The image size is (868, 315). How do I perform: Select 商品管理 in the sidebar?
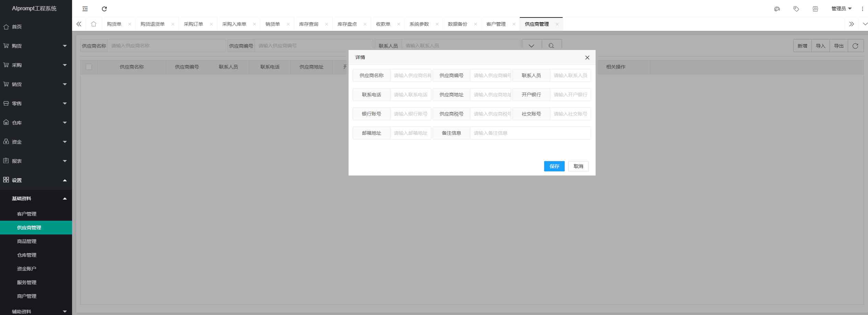[x=27, y=241]
